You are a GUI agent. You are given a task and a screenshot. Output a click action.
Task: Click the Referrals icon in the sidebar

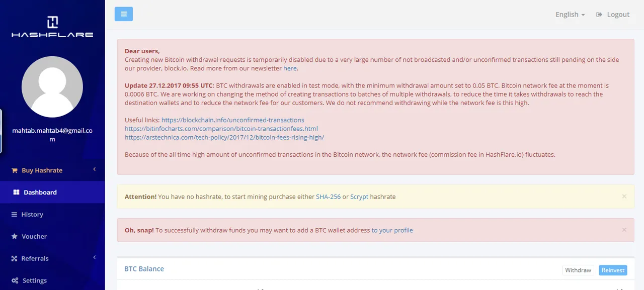pyautogui.click(x=15, y=259)
